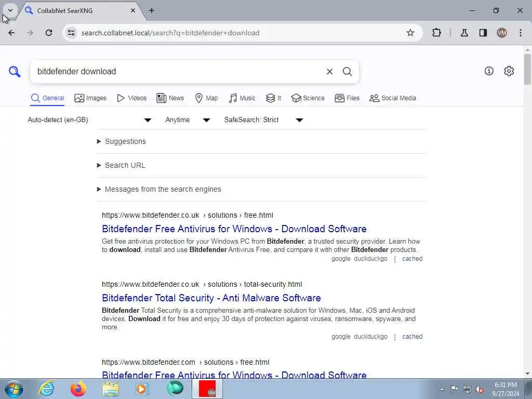Open Bitdefender Total Security result link
The image size is (532, 399).
pos(211,298)
